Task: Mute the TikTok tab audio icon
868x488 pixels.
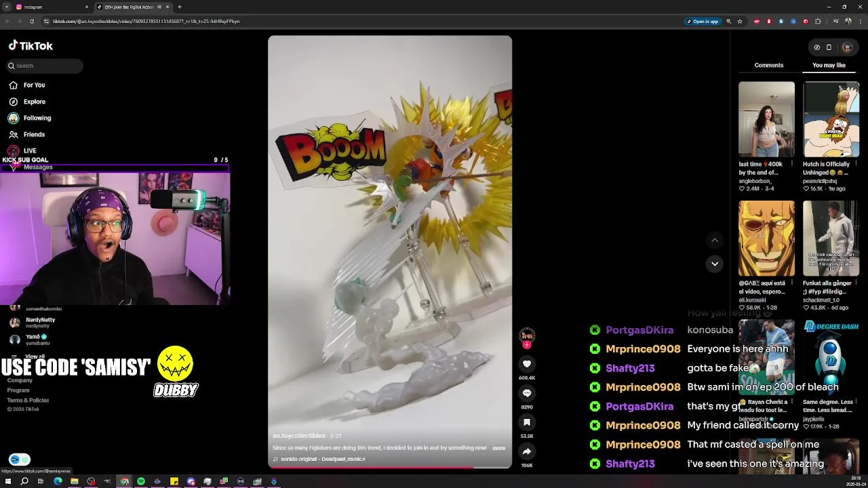Action: coord(159,7)
